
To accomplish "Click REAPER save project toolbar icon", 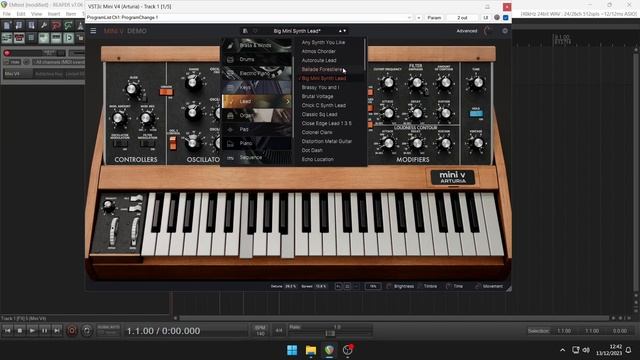I will [31, 26].
